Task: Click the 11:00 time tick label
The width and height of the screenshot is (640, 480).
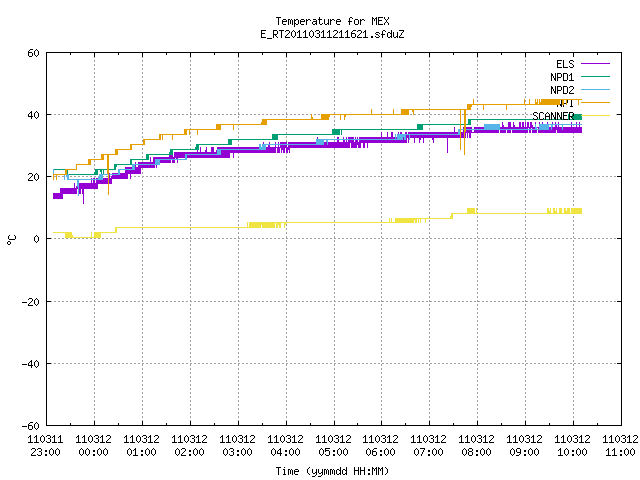Action: (x=620, y=453)
